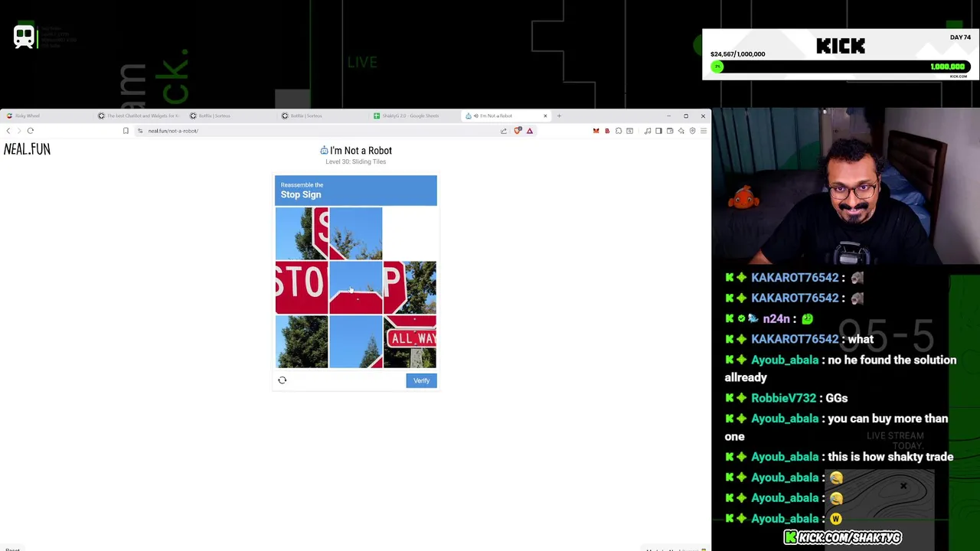This screenshot has width=980, height=551.
Task: Open the red B extension
Action: pyautogui.click(x=607, y=131)
